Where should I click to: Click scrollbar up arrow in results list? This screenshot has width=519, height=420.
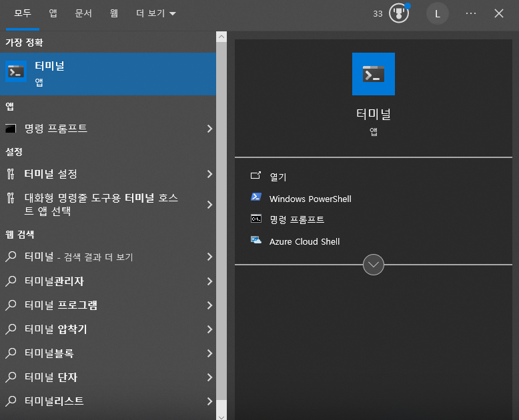(221, 37)
